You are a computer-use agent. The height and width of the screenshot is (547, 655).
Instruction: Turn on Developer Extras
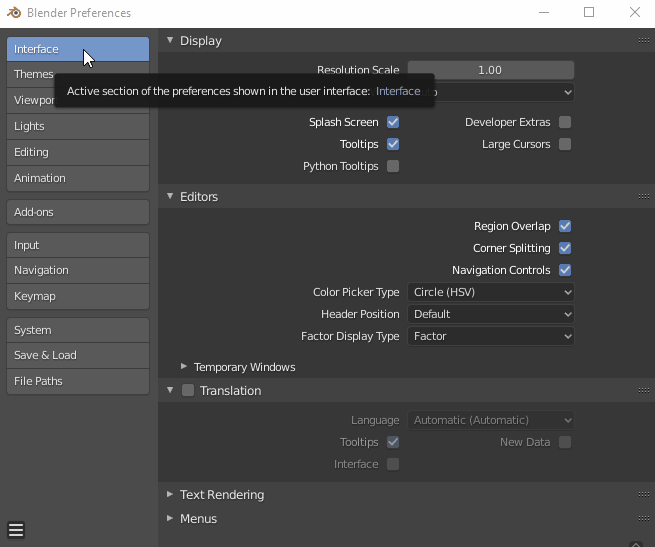tap(565, 122)
